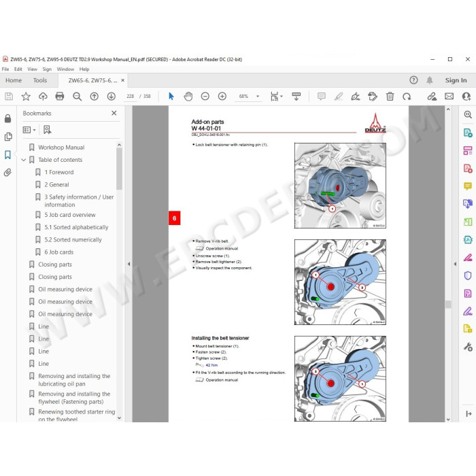
Task: Add new bookmark button
Action: pyautogui.click(x=47, y=130)
